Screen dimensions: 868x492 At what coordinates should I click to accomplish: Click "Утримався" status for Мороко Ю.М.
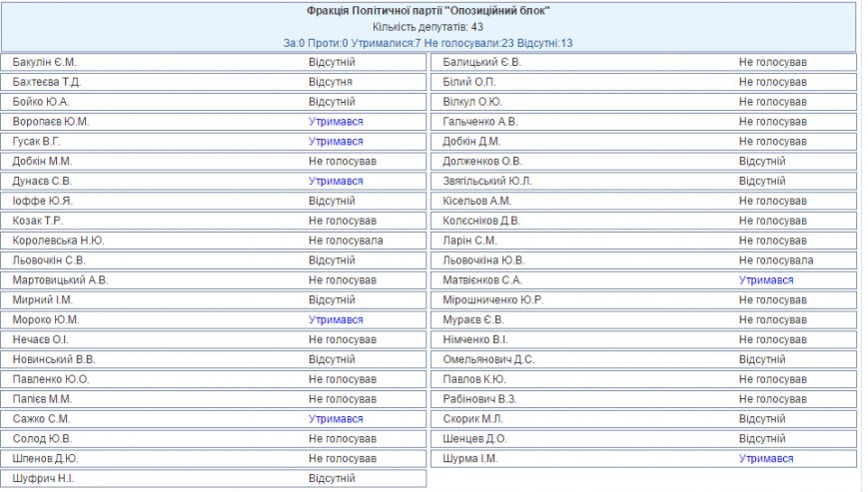(x=336, y=320)
